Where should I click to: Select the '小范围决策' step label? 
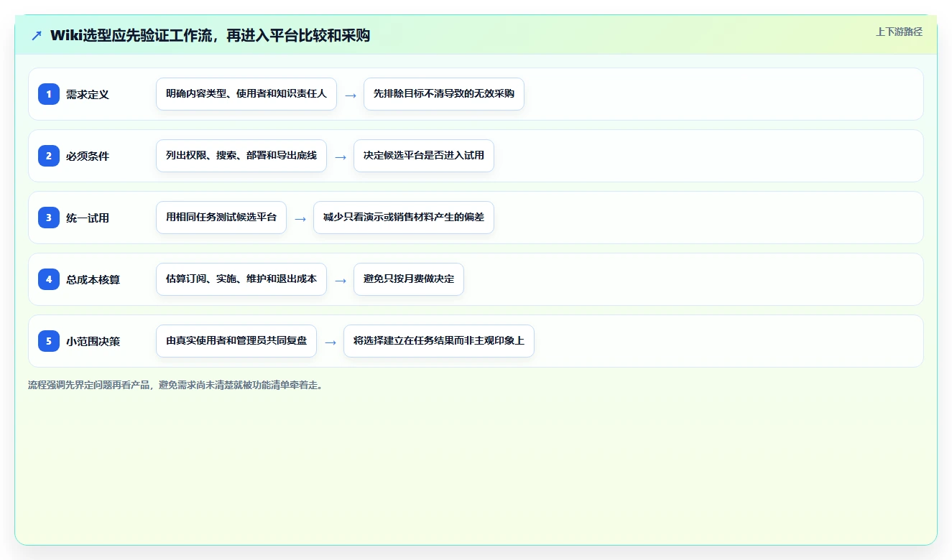pyautogui.click(x=93, y=341)
